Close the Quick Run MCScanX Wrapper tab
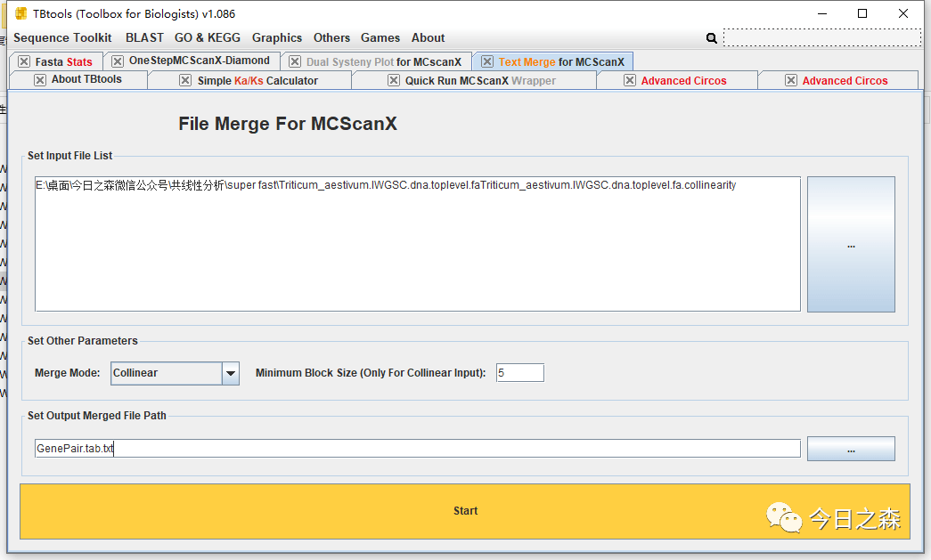The height and width of the screenshot is (560, 931). click(x=394, y=80)
